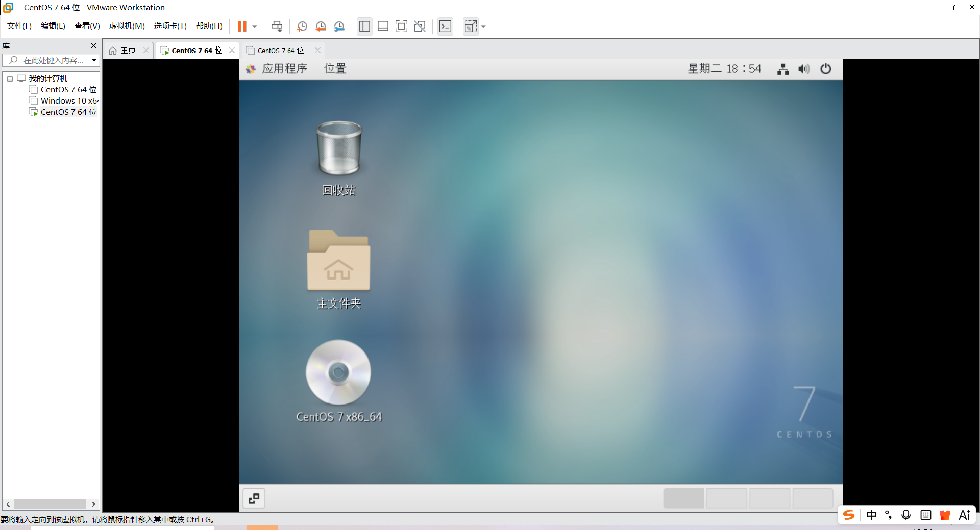Toggle thumbnail bar view icon
The image size is (980, 530).
pyautogui.click(x=383, y=27)
